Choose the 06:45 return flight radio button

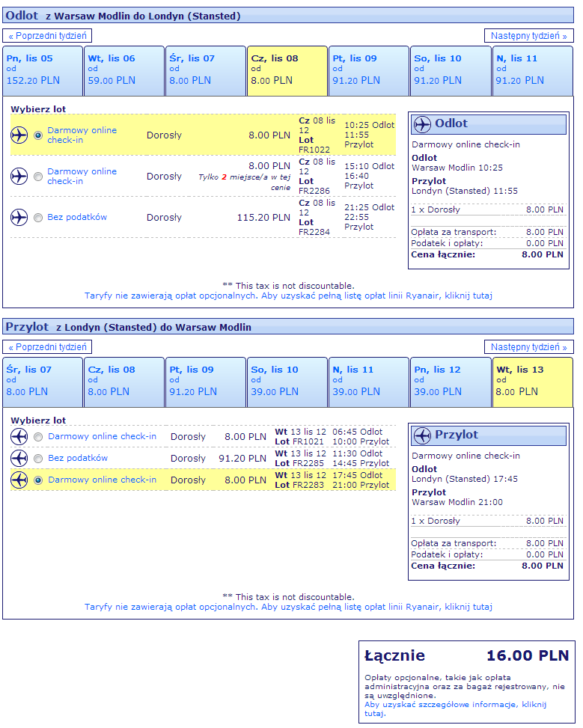(x=38, y=437)
